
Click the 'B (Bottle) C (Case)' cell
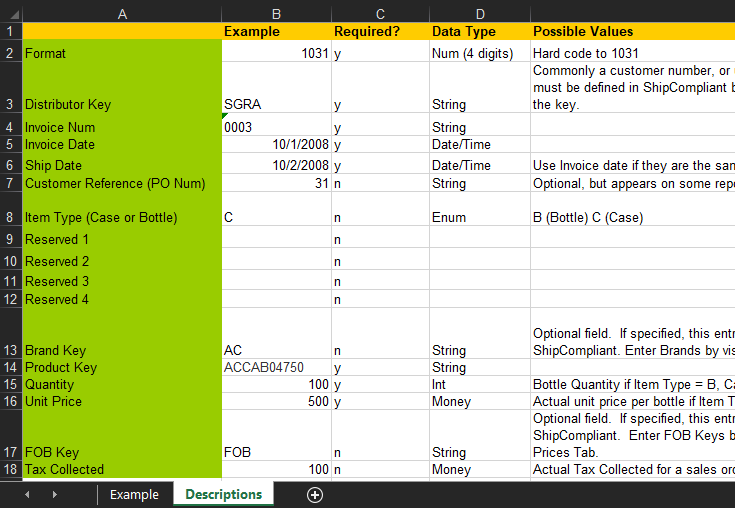tap(632, 217)
